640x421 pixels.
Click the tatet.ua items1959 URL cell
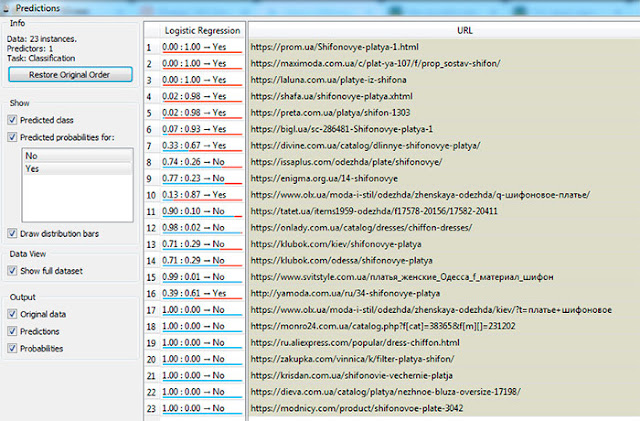click(x=444, y=211)
